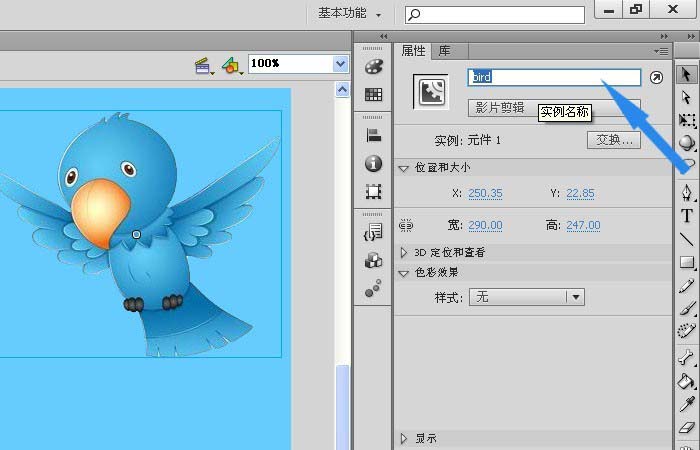Select the 3D Rotation tool
The image size is (700, 450).
tap(687, 143)
